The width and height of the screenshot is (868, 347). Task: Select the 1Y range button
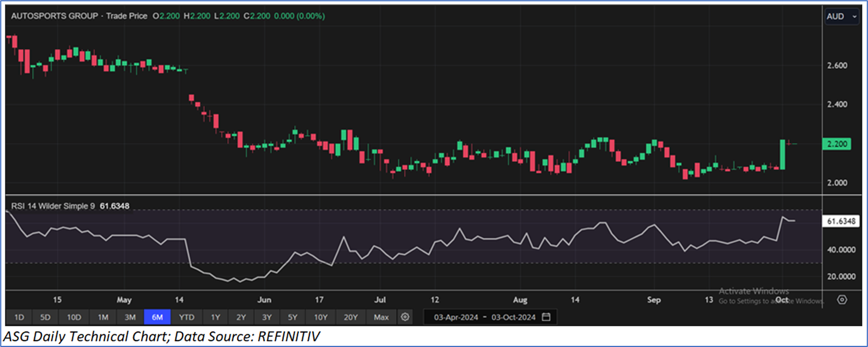tap(215, 317)
